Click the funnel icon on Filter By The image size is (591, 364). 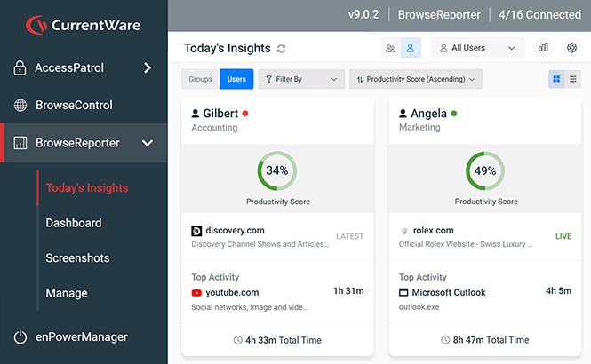(268, 79)
